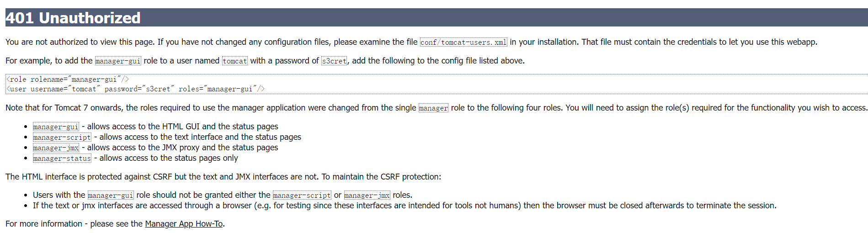Click the tomcat user name in the example sentence
This screenshot has width=868, height=233.
coord(234,61)
